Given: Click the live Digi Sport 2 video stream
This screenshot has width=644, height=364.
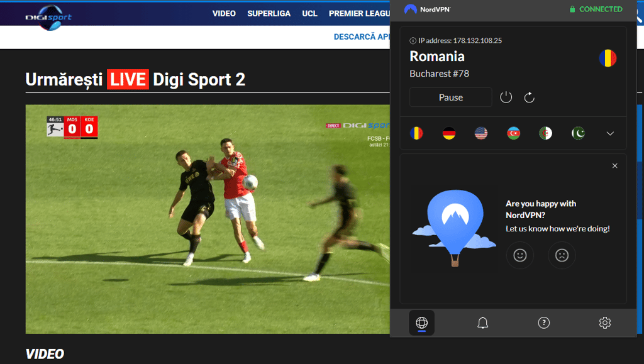Looking at the screenshot, I should pos(208,219).
